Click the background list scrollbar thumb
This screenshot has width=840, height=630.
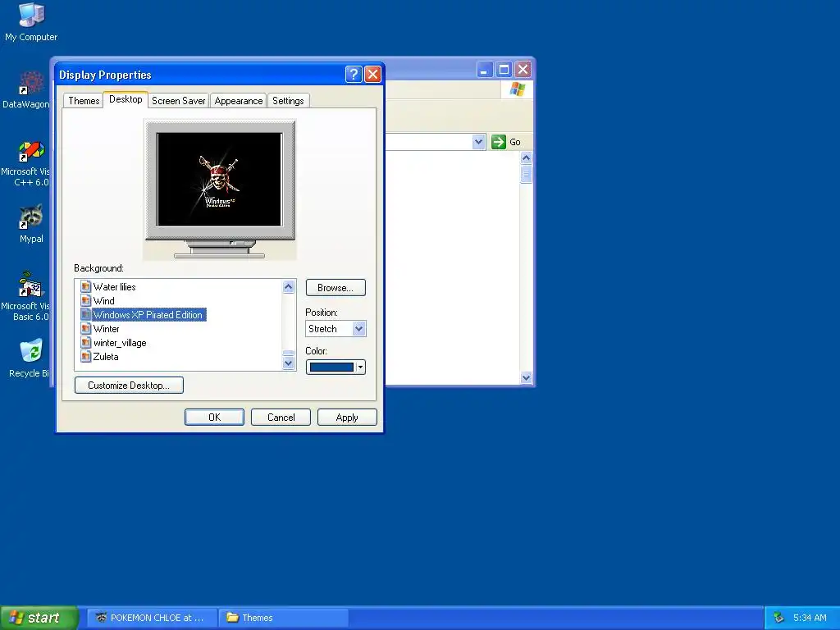click(x=288, y=353)
